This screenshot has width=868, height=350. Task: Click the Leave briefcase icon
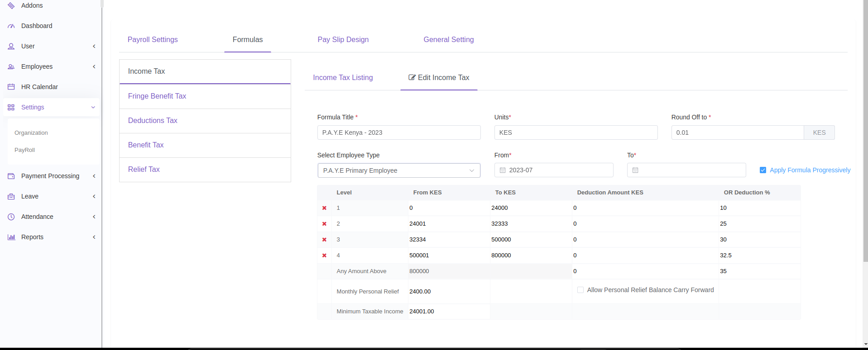(x=11, y=196)
